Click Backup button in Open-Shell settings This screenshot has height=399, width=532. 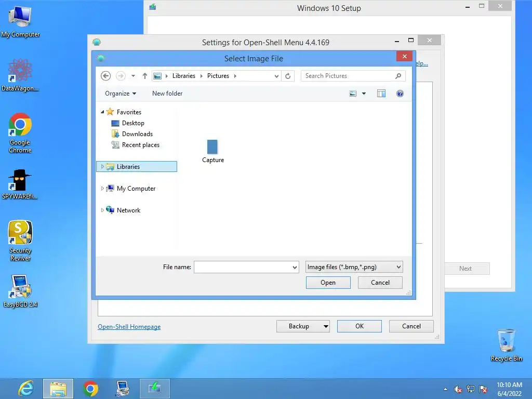(299, 326)
